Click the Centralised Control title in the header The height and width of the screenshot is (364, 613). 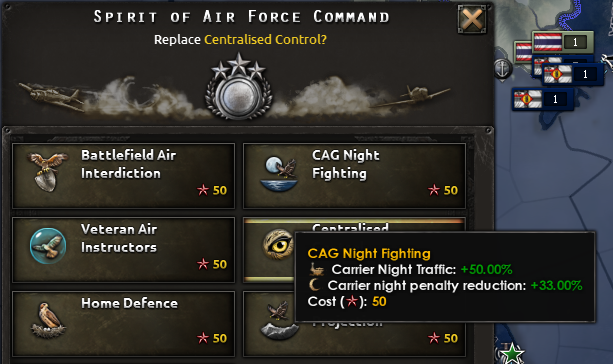coord(265,39)
